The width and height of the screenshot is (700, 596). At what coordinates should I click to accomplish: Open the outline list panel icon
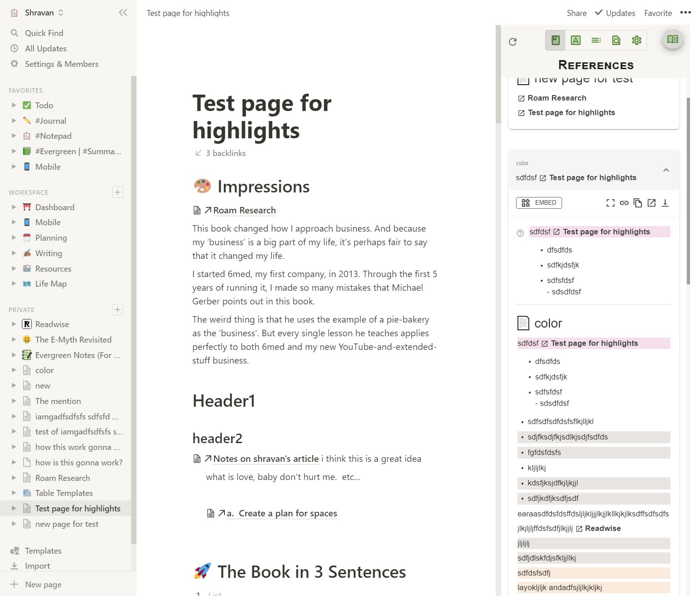pos(596,40)
